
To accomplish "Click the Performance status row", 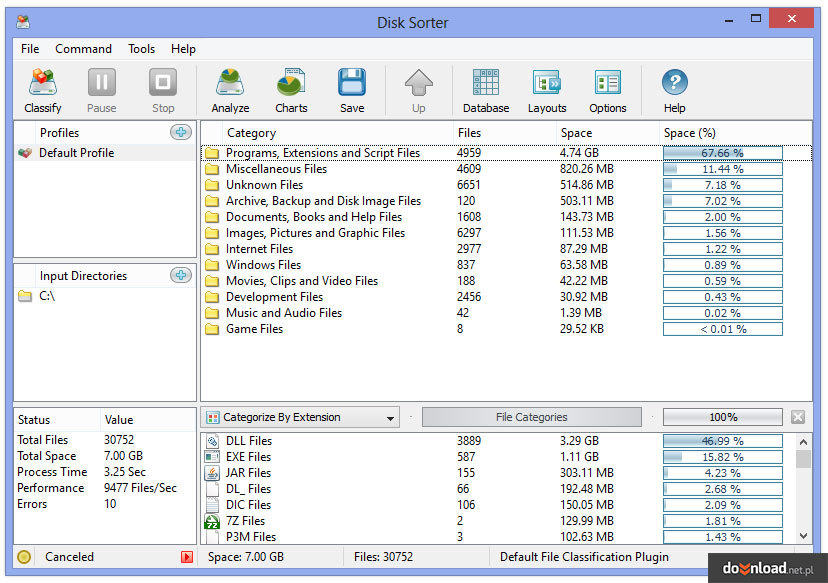I will tap(105, 488).
